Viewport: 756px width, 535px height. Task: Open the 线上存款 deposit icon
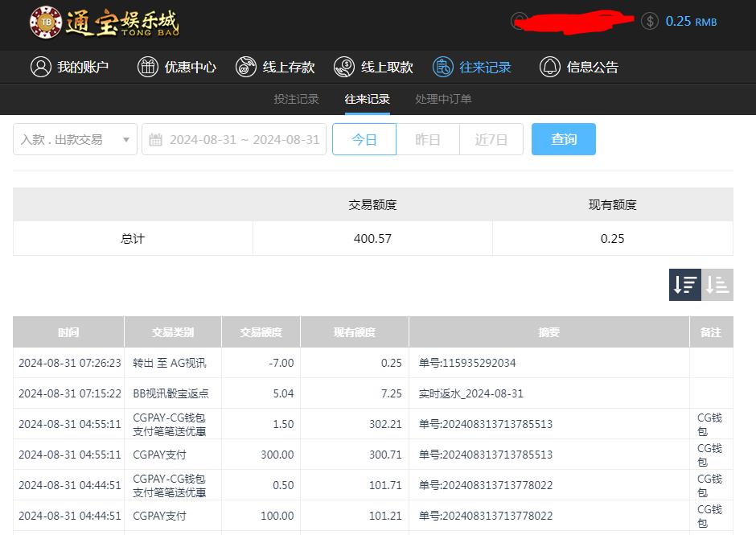(x=246, y=67)
